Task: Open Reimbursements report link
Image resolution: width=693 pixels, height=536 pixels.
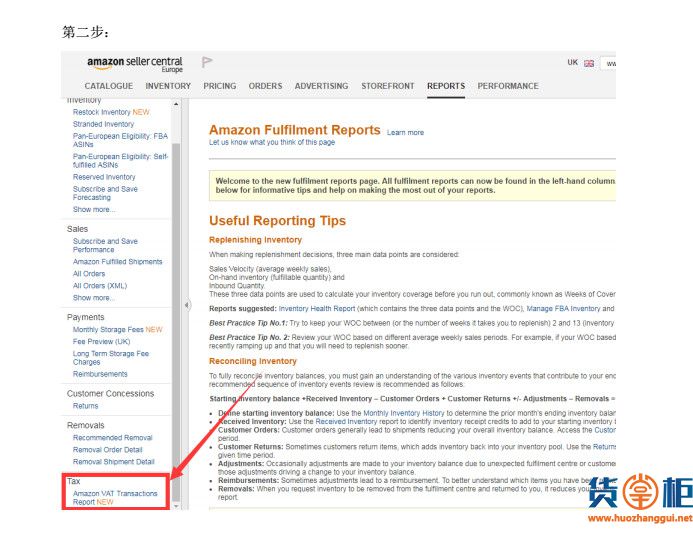Action: [100, 374]
